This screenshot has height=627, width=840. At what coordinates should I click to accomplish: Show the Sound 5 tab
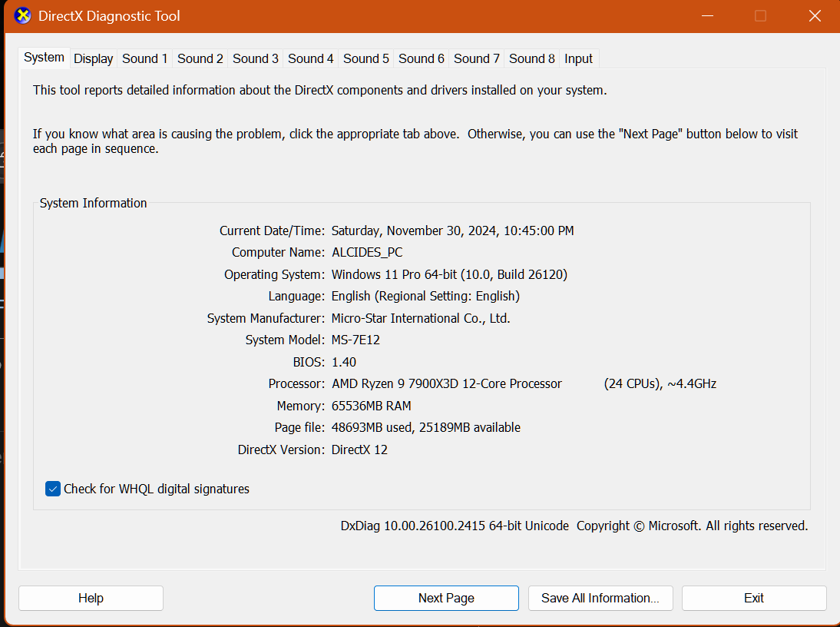pos(366,58)
